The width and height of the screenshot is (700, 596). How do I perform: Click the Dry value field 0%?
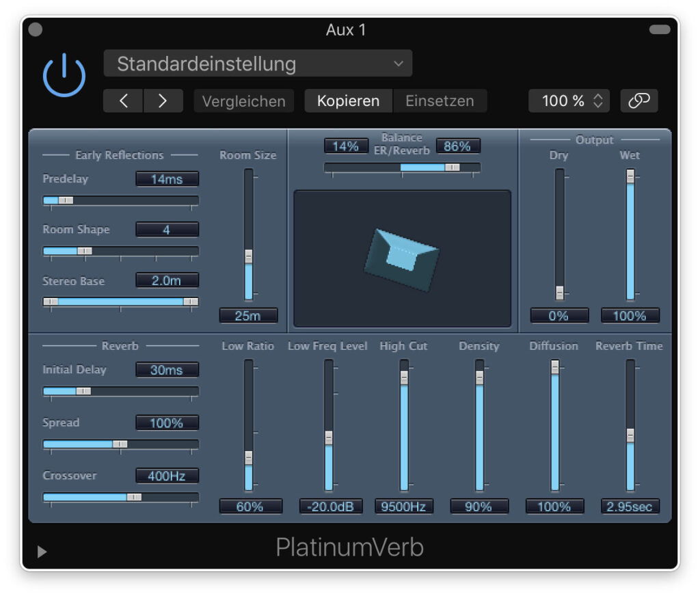(x=559, y=316)
